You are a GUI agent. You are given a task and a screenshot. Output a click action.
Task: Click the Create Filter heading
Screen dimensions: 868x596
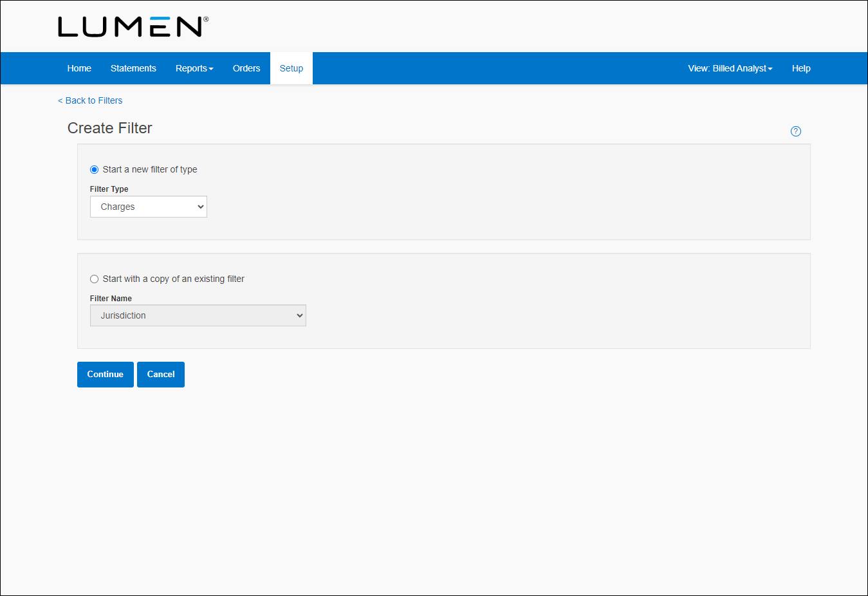point(110,128)
